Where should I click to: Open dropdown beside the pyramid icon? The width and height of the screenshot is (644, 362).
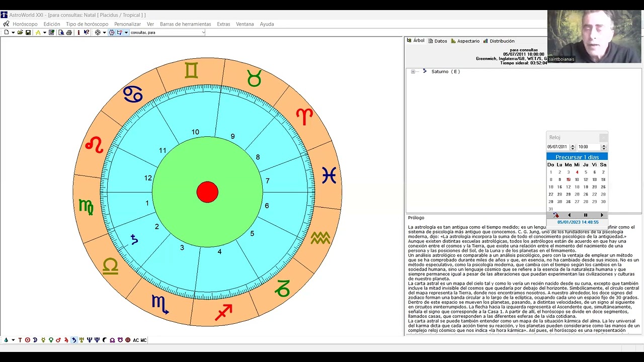(x=13, y=340)
